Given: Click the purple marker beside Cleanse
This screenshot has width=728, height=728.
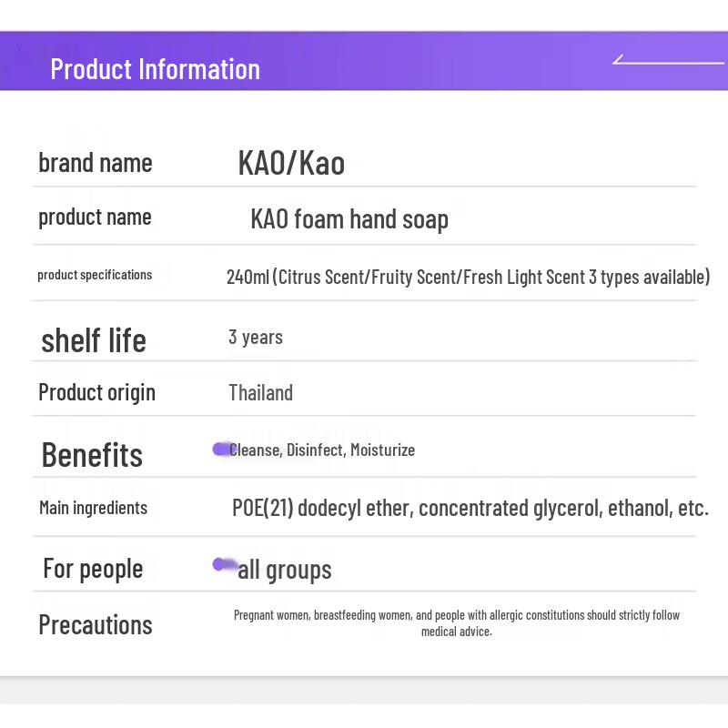Looking at the screenshot, I should [222, 449].
